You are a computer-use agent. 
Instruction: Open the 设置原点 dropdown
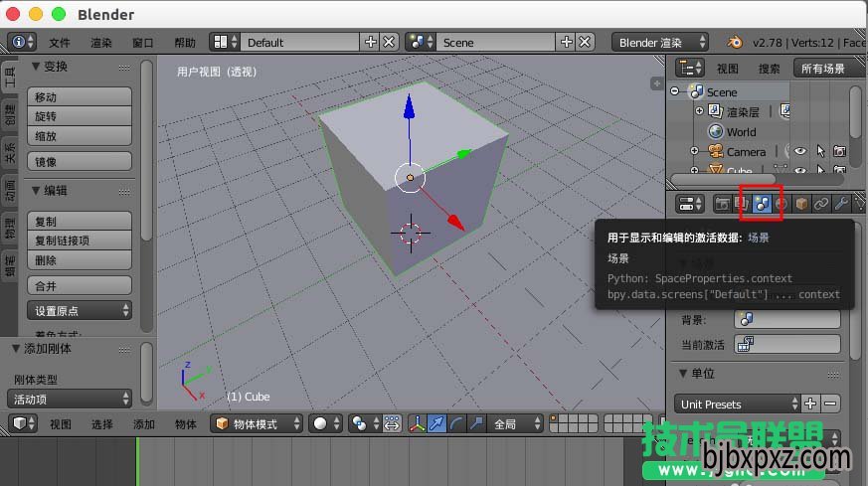coord(80,310)
